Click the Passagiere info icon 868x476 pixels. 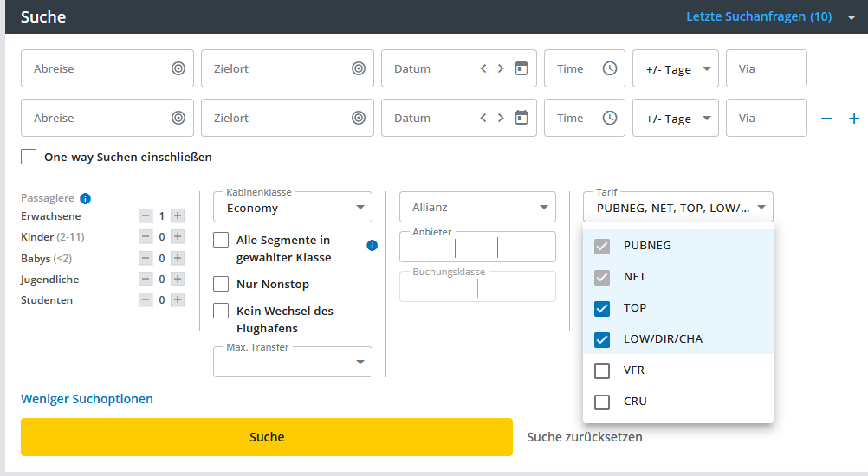pos(85,198)
